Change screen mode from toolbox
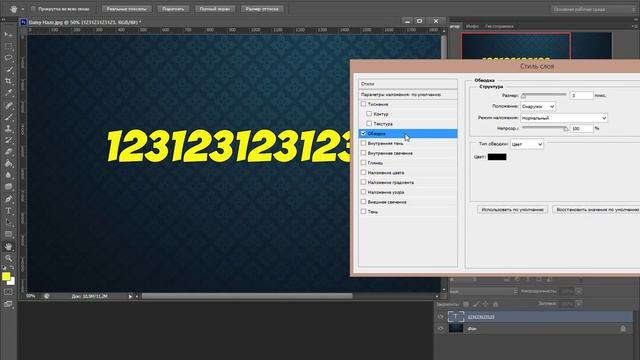This screenshot has width=640, height=360. tap(8, 304)
